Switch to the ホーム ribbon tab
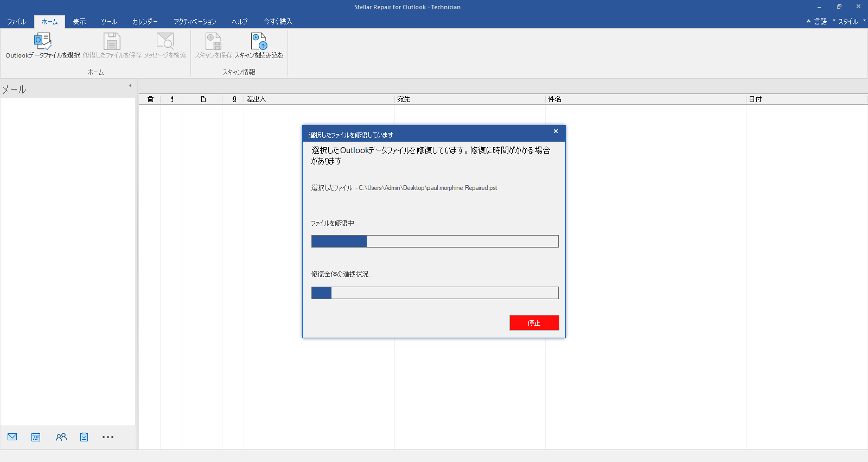The width and height of the screenshot is (868, 462). pos(49,22)
